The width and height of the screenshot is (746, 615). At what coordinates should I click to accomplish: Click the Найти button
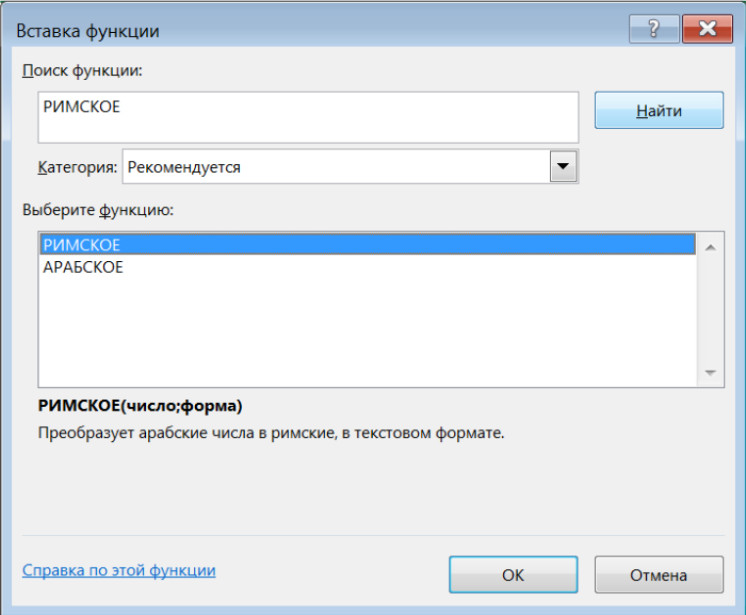(659, 110)
